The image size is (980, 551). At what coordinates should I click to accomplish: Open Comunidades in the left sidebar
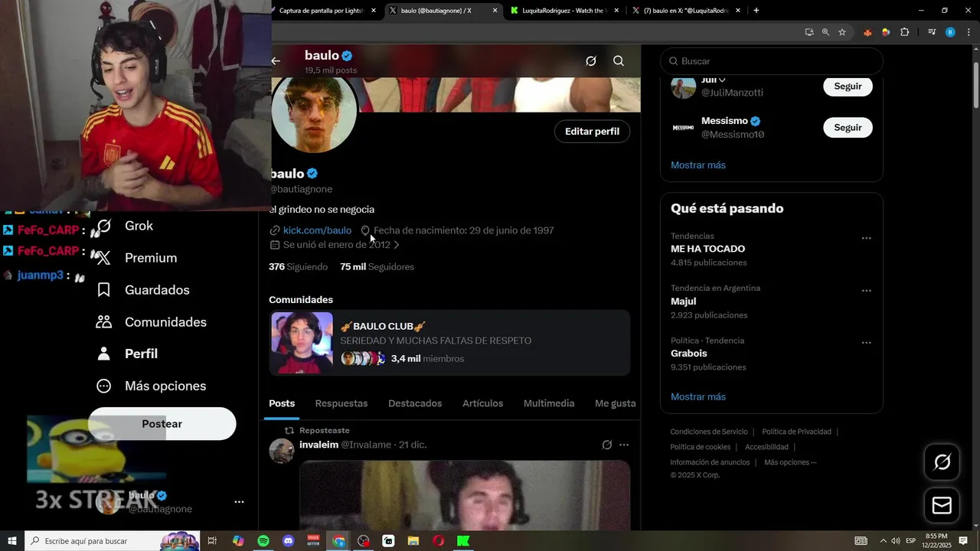tap(152, 322)
